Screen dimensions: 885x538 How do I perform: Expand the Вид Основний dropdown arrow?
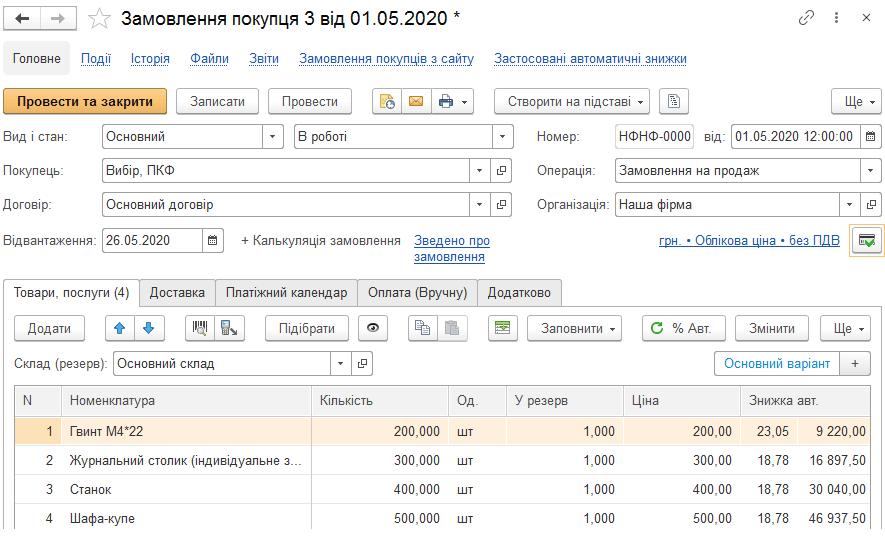click(x=273, y=137)
